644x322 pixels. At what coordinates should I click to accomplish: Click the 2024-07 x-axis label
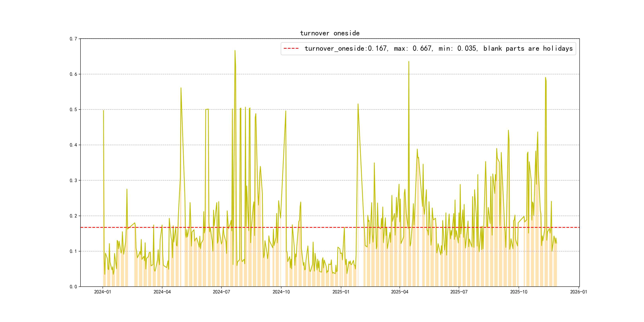pos(221,292)
